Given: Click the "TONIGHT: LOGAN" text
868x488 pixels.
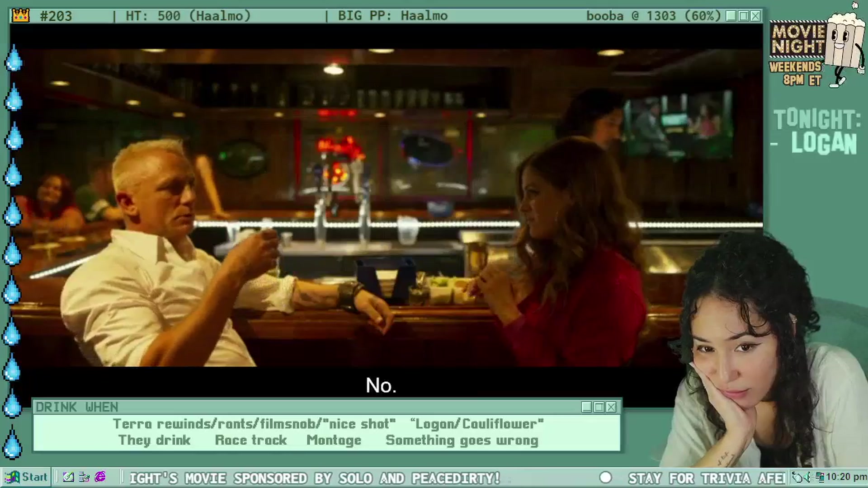Looking at the screenshot, I should (816, 132).
